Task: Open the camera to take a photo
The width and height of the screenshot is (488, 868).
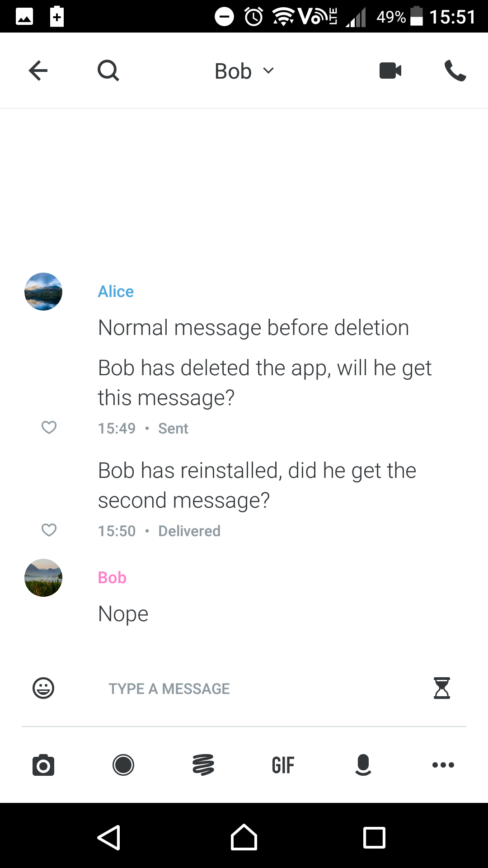Action: tap(43, 765)
